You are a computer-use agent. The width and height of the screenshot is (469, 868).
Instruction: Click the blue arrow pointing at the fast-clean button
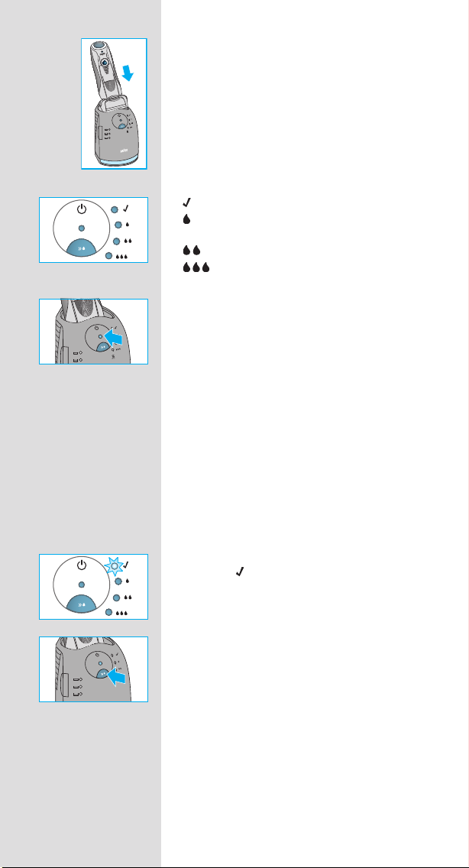tap(116, 676)
